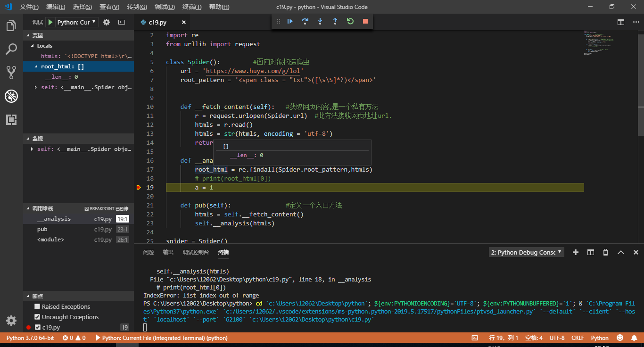
Task: Grab the debug toolbar drag handle
Action: 278,21
